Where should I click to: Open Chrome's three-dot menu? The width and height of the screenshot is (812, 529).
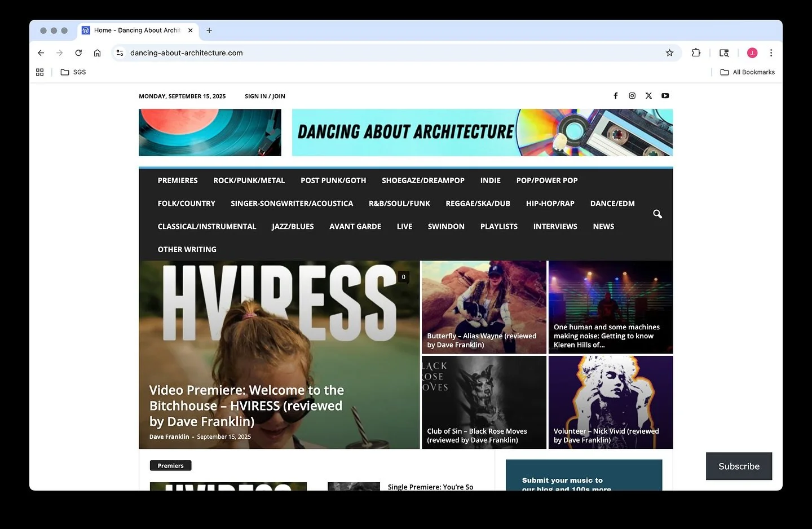[x=771, y=52]
